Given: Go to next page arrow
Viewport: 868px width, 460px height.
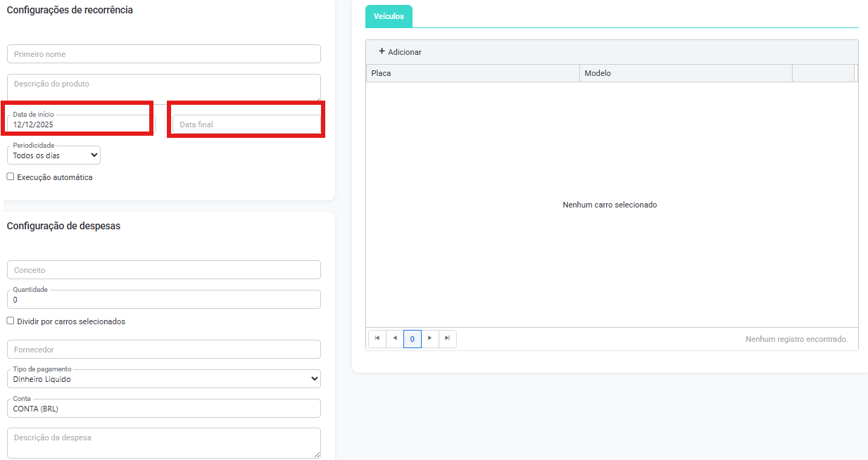Looking at the screenshot, I should coord(430,338).
